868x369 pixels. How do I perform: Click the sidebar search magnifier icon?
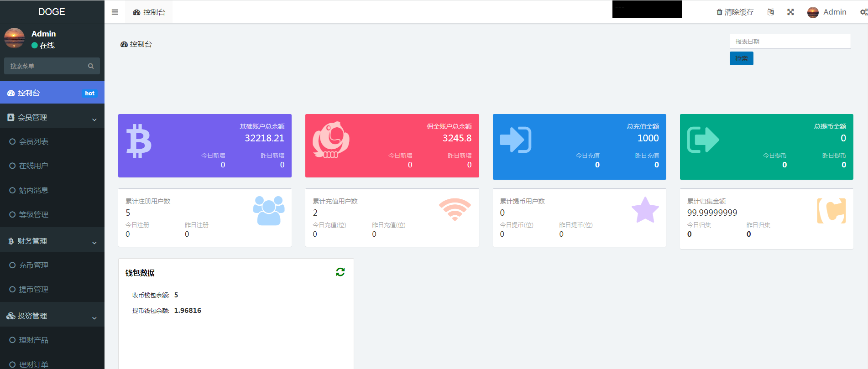(x=91, y=66)
